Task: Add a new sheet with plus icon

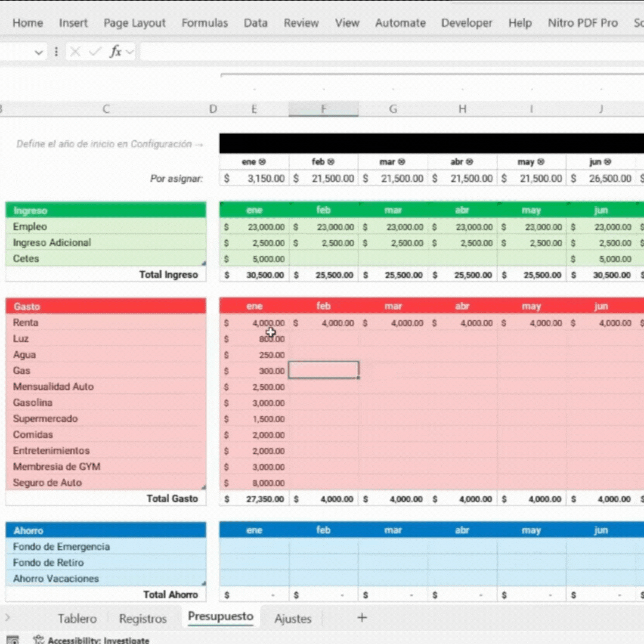Action: coord(362,618)
